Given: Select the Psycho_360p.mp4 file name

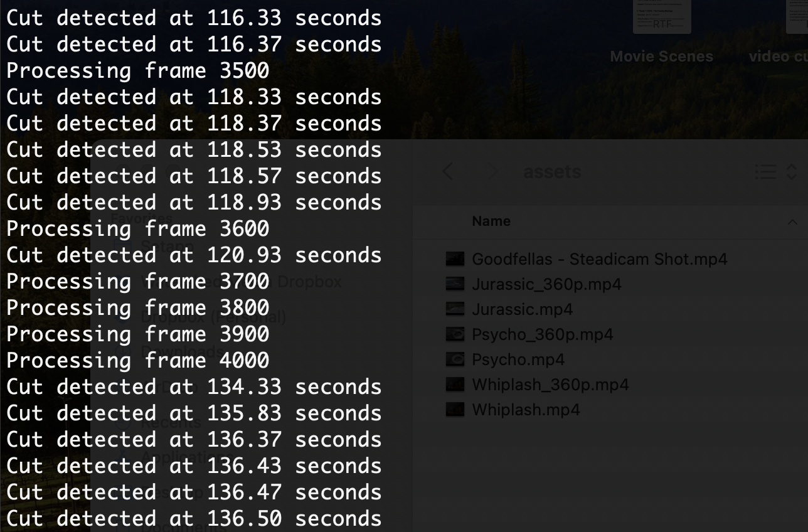Looking at the screenshot, I should 542,334.
